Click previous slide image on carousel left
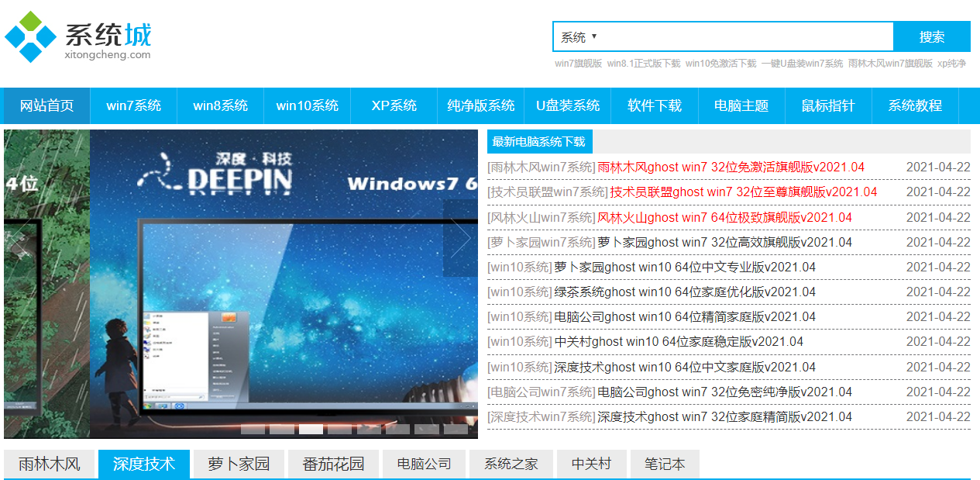Viewport: 980px width, 480px height. tap(46, 284)
